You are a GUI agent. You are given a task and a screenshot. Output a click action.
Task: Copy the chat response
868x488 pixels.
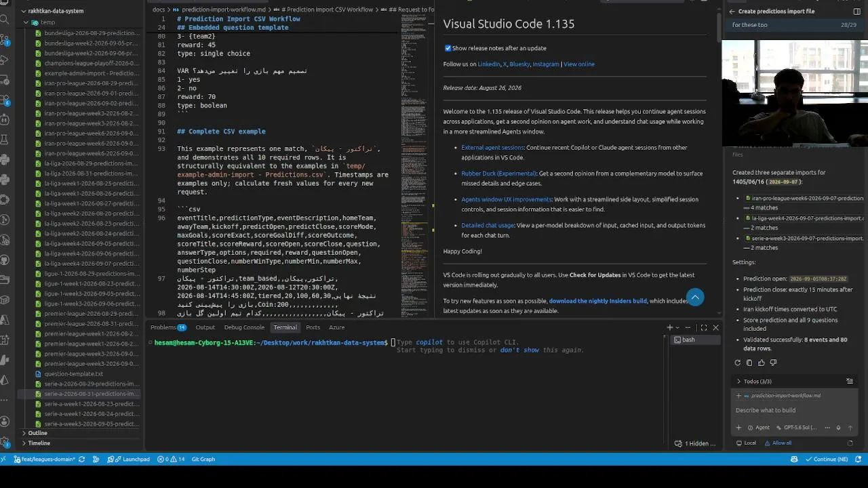click(749, 363)
